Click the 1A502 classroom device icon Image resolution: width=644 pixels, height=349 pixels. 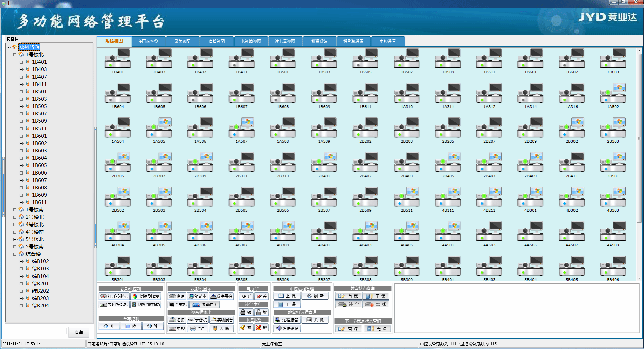(613, 94)
